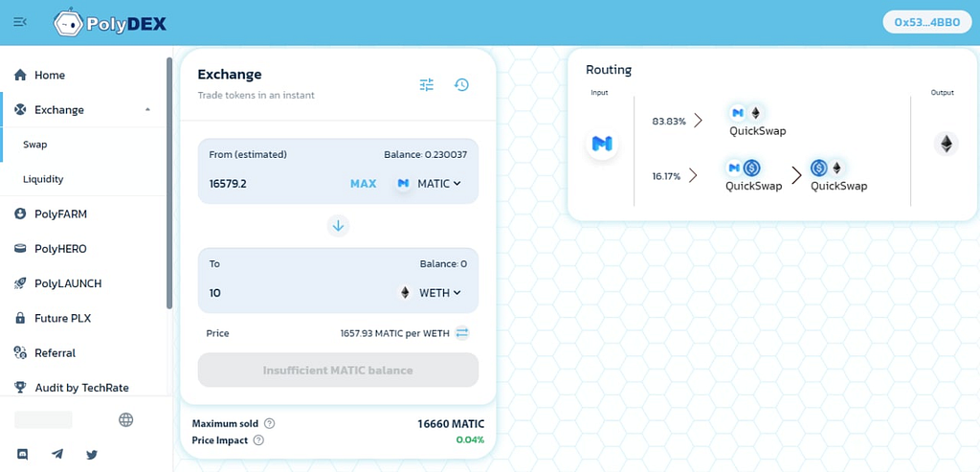Click the MATIC-WETH pair icon in the 83.83% route
The image size is (980, 472).
[746, 113]
